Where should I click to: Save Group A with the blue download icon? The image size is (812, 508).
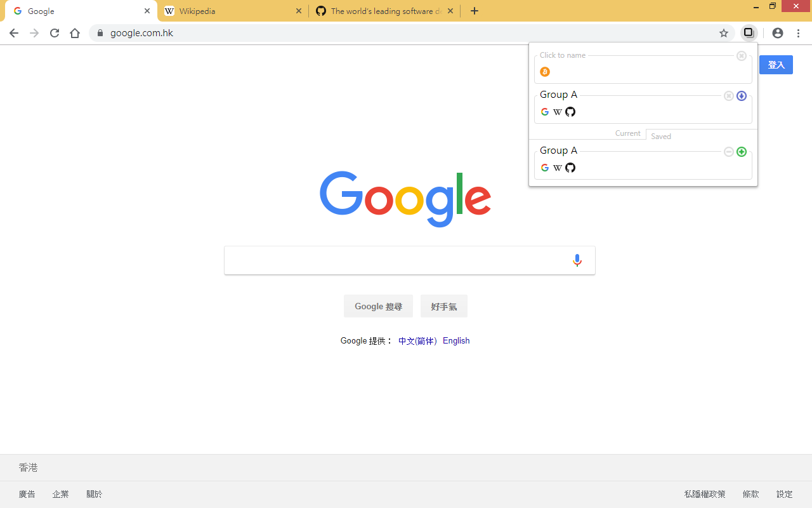(x=742, y=95)
